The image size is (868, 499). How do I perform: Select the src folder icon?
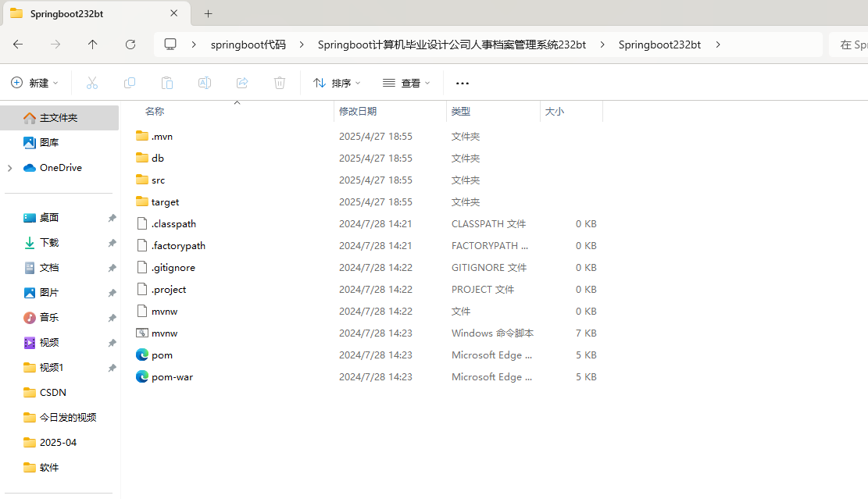click(142, 180)
